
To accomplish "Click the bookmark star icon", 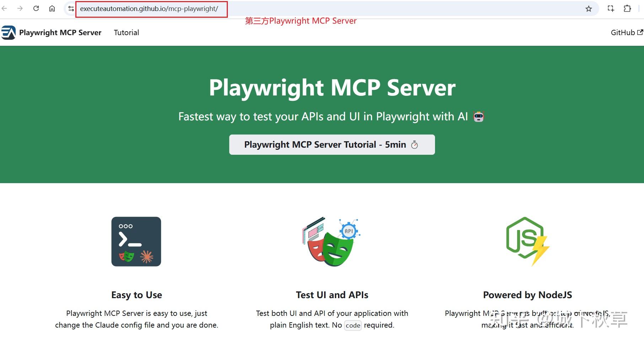I will point(588,9).
